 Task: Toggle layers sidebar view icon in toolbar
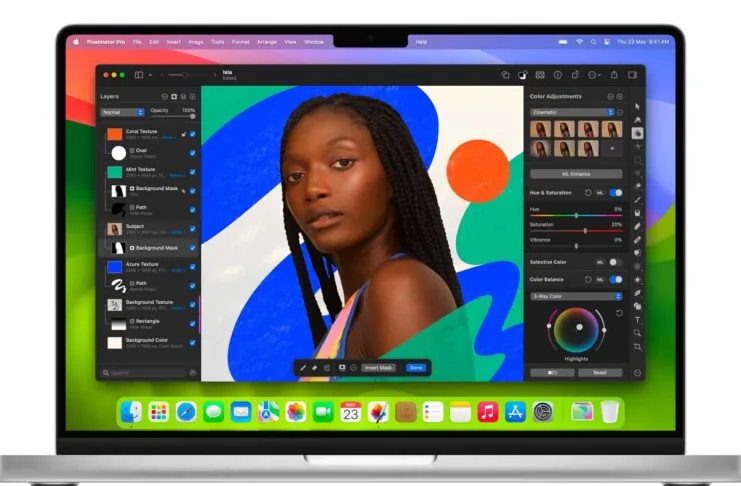(x=139, y=75)
